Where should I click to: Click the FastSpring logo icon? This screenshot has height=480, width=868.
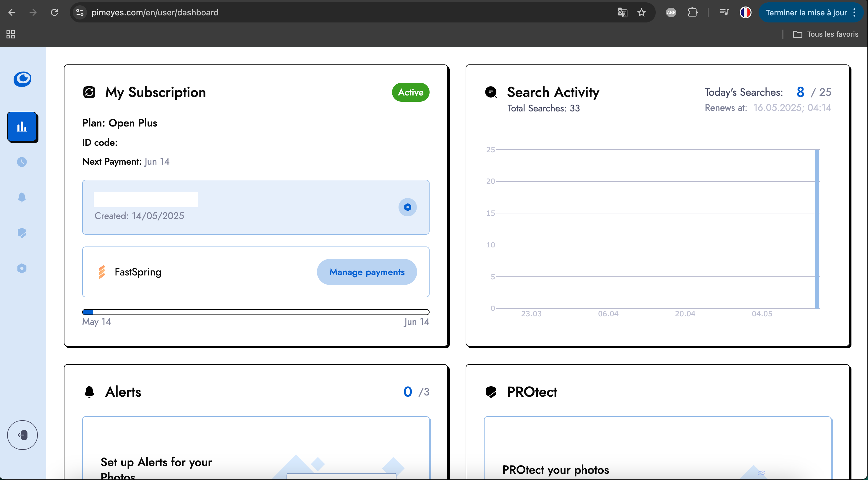(x=101, y=272)
